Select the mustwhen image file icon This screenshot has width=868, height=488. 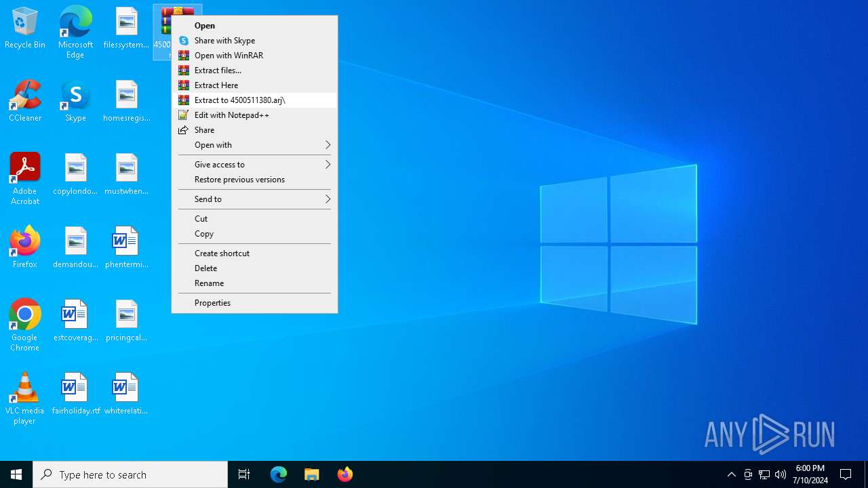click(126, 175)
